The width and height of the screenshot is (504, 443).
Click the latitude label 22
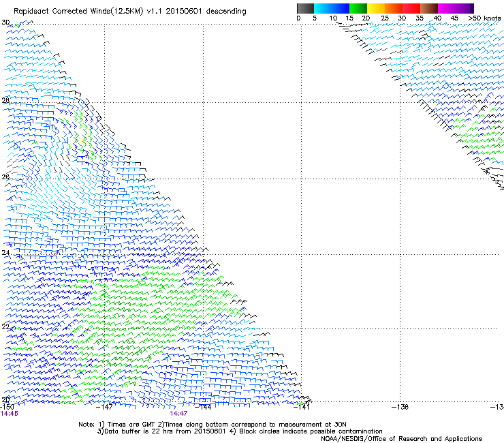click(5, 326)
